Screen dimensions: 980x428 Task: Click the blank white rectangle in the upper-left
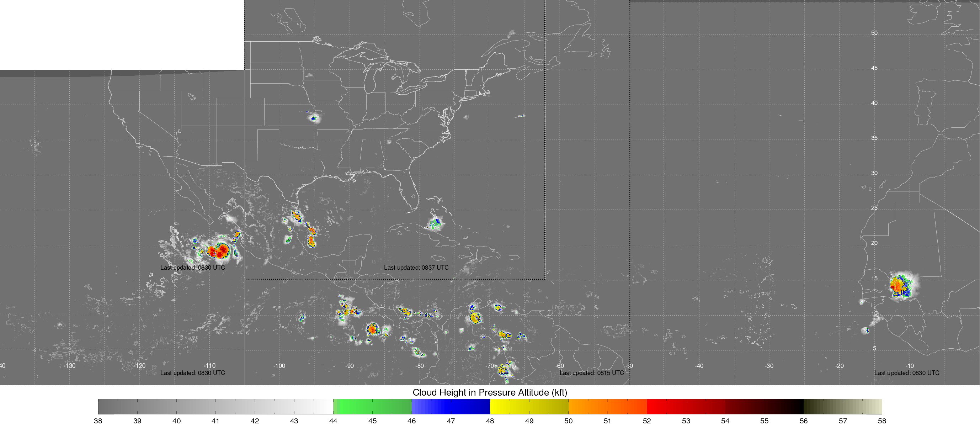[x=122, y=34]
